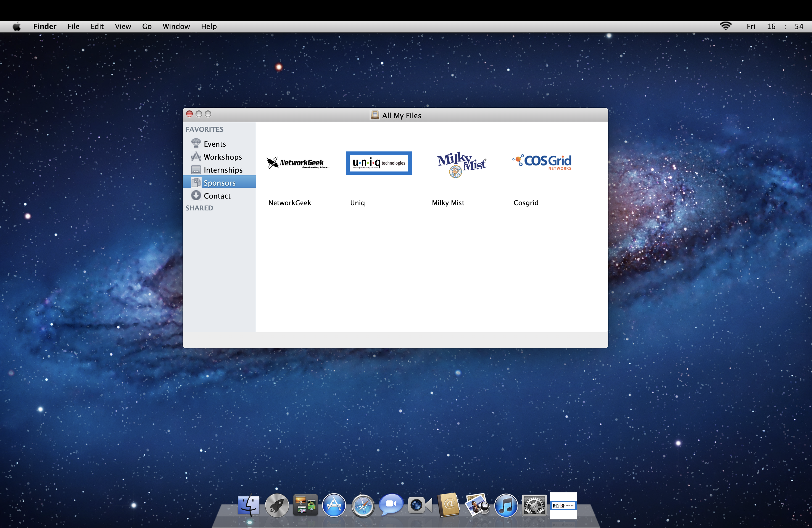Open Address Book in the dock
The width and height of the screenshot is (812, 528).
point(449,505)
